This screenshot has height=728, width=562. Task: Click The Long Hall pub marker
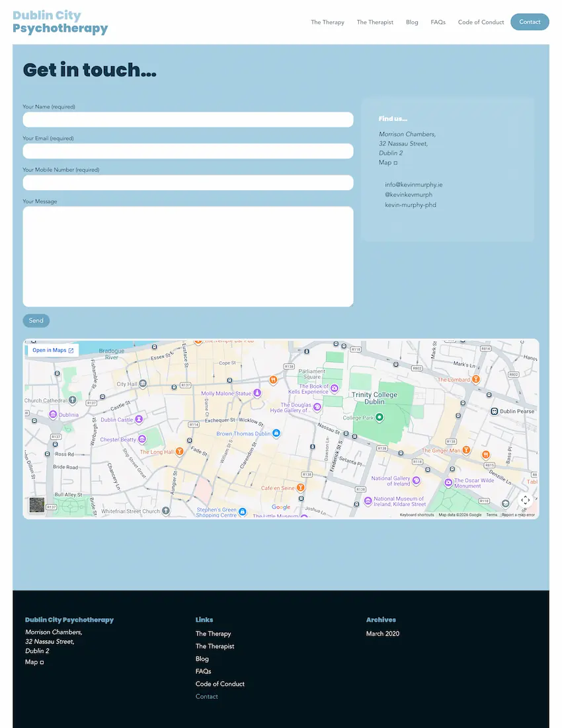(179, 451)
